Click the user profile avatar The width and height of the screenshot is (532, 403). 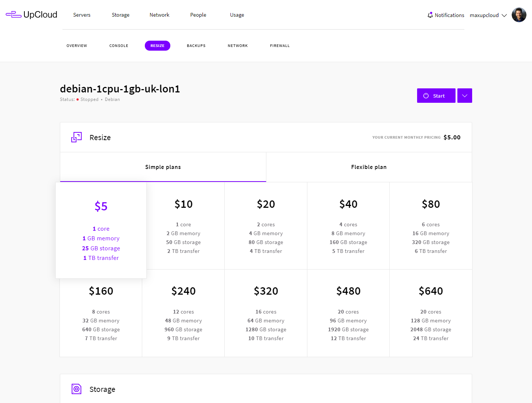point(519,15)
